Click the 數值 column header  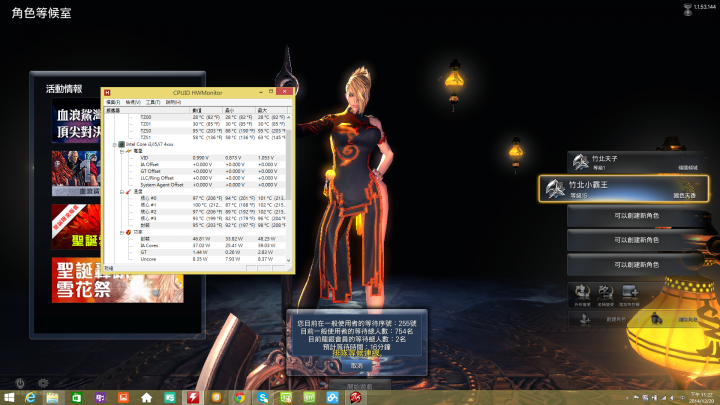point(206,110)
